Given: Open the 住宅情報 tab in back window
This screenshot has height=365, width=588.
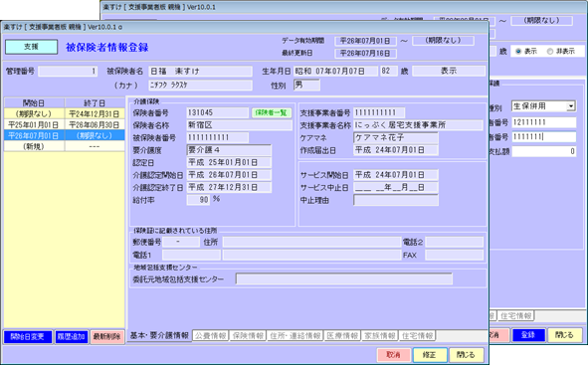Looking at the screenshot, I should pos(516,316).
